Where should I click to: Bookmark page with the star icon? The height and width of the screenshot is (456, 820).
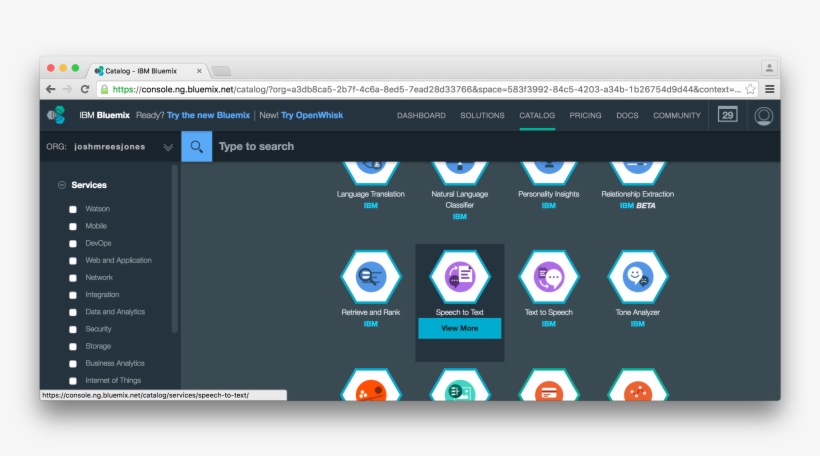(750, 89)
